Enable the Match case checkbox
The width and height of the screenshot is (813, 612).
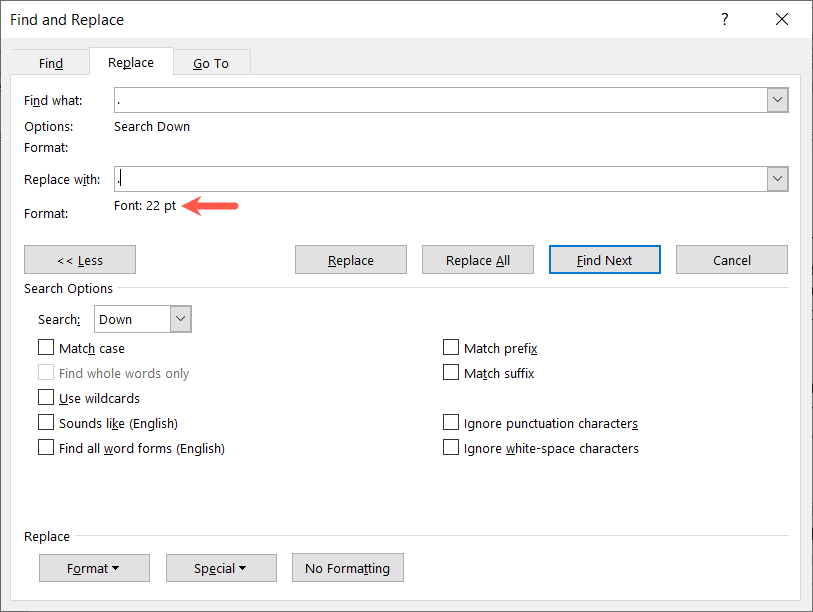[46, 348]
